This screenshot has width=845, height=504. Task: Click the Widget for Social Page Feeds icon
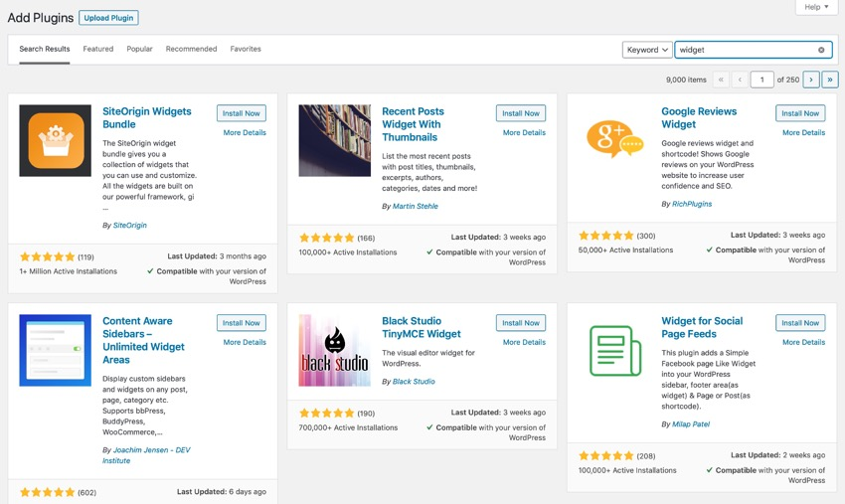[x=613, y=350]
